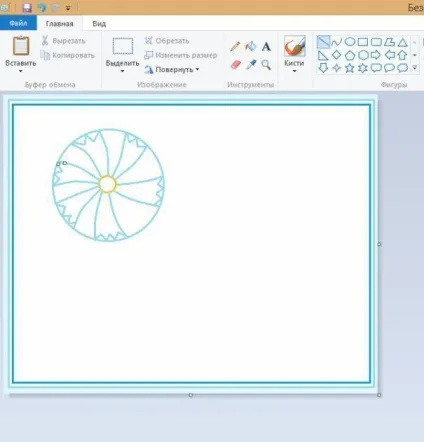Select the right arrow shape

(376, 55)
